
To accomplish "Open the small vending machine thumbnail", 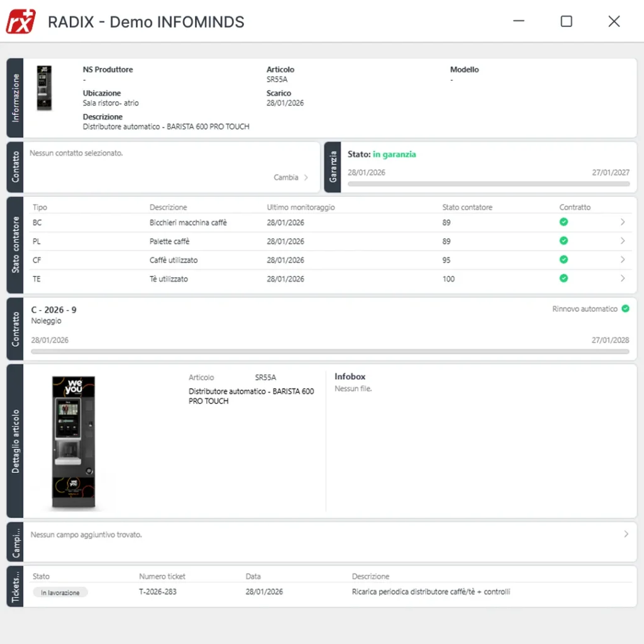I will click(x=44, y=88).
